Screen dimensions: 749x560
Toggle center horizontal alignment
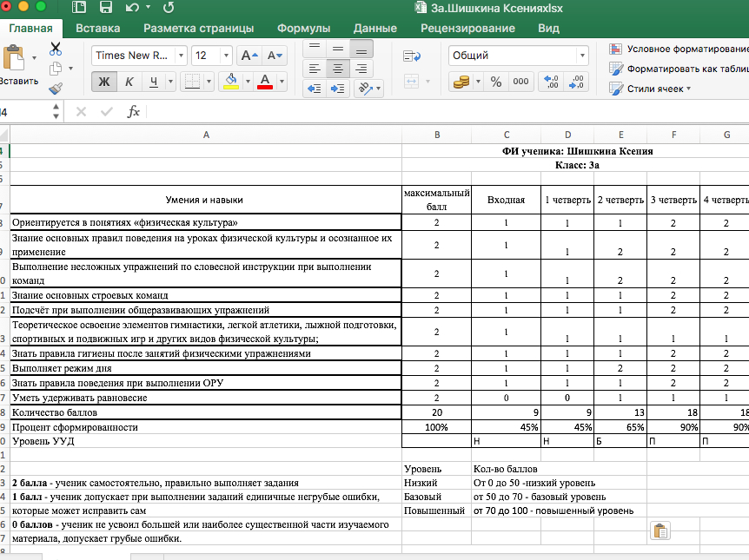click(338, 69)
